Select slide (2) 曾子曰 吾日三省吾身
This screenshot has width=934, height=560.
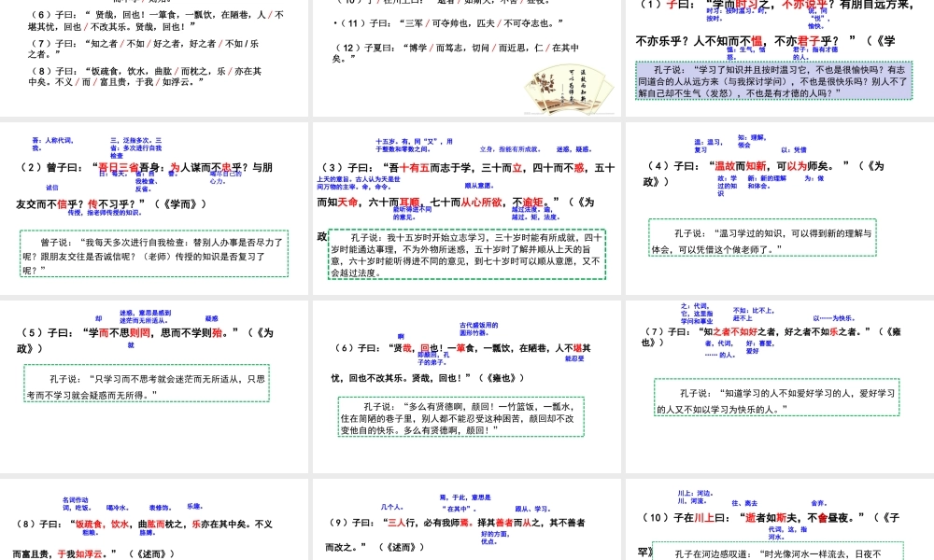(x=154, y=208)
